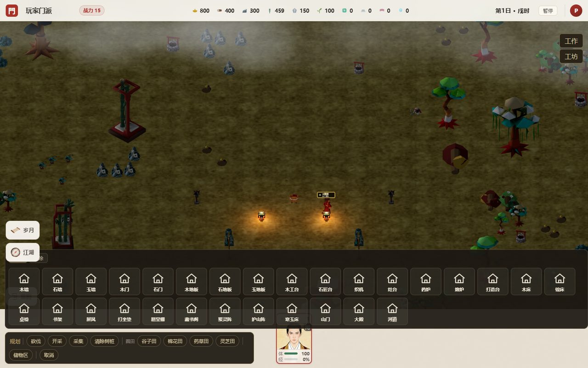Choose the 木地板 wood floor tile
The height and width of the screenshot is (368, 588).
point(192,282)
